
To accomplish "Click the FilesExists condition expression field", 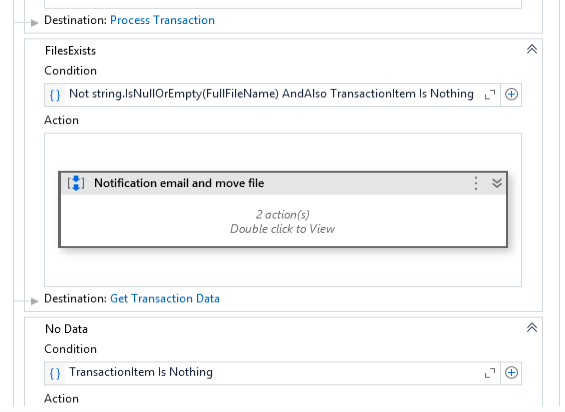I will (271, 94).
